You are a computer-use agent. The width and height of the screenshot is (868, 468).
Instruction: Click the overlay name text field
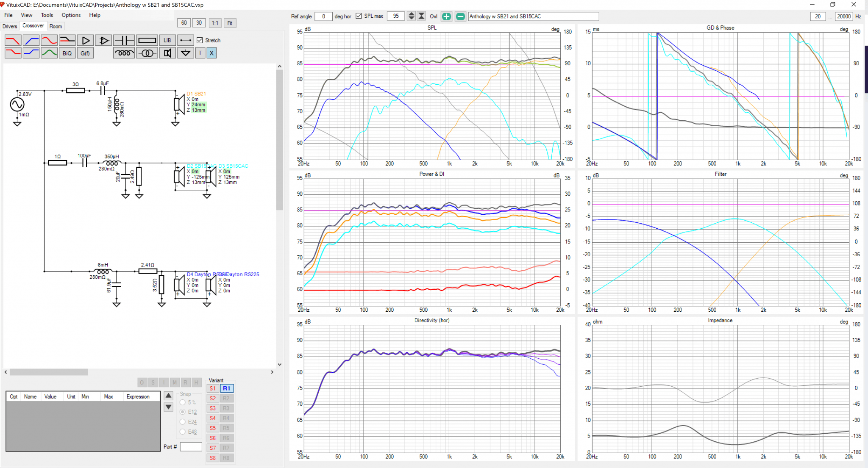[534, 16]
